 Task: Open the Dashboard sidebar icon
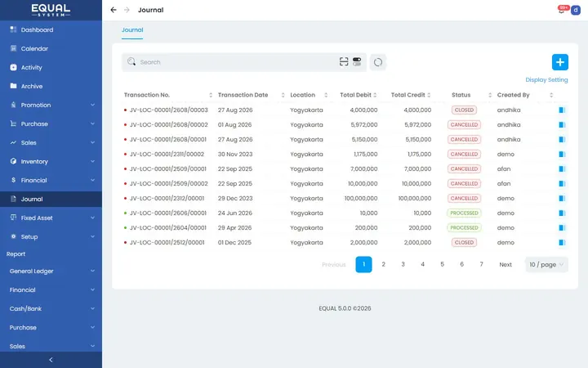14,29
